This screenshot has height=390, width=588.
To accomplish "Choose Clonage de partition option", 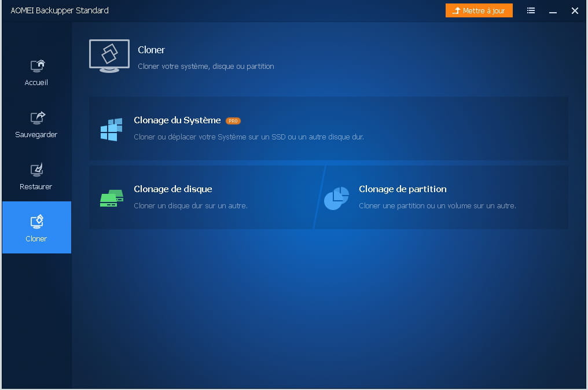I will [x=402, y=189].
